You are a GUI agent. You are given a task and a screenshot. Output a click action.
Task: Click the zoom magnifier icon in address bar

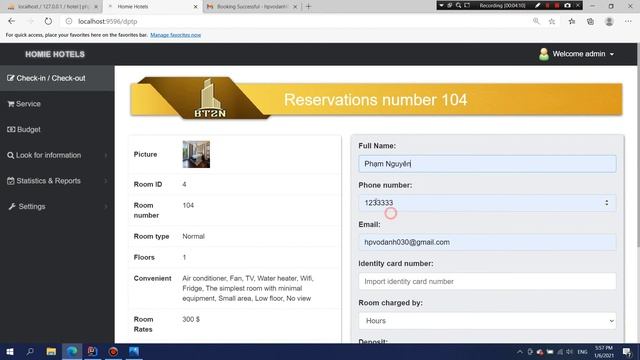coord(536,21)
